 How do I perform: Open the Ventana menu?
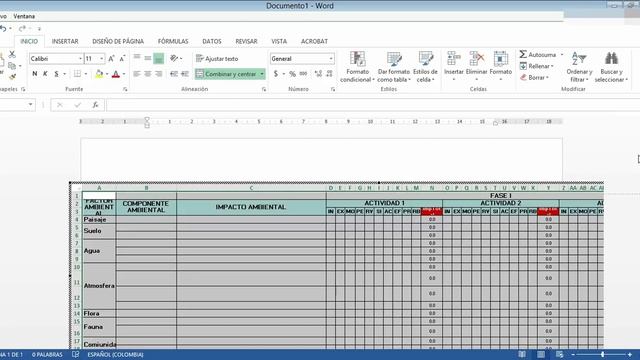(x=24, y=16)
